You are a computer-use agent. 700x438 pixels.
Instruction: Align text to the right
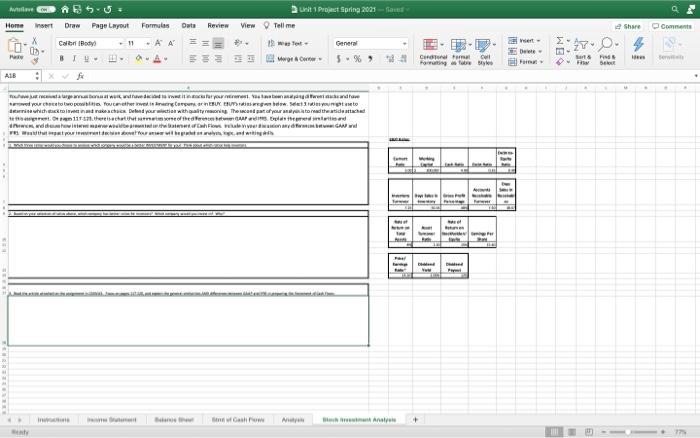[218, 58]
